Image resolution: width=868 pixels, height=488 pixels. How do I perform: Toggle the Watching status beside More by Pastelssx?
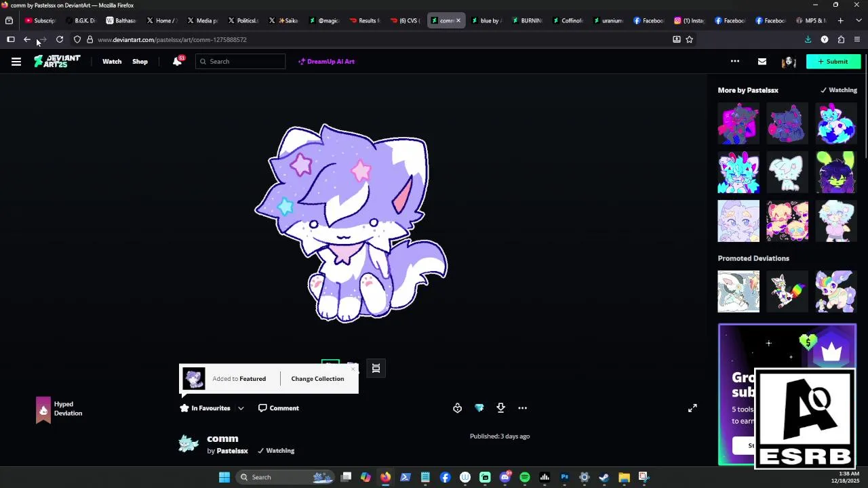click(x=839, y=90)
